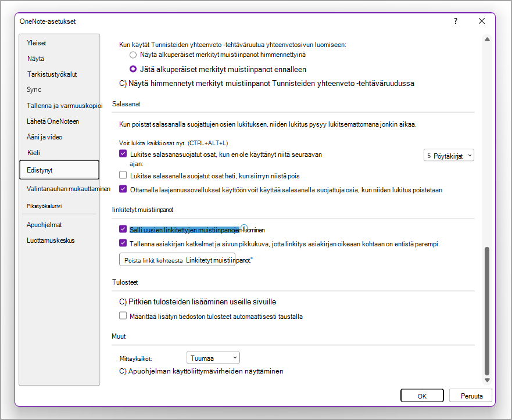Image resolution: width=512 pixels, height=420 pixels.
Task: Click 'Pitkien tulosteiden lisääminen useille sivuille' option
Action: (198, 302)
